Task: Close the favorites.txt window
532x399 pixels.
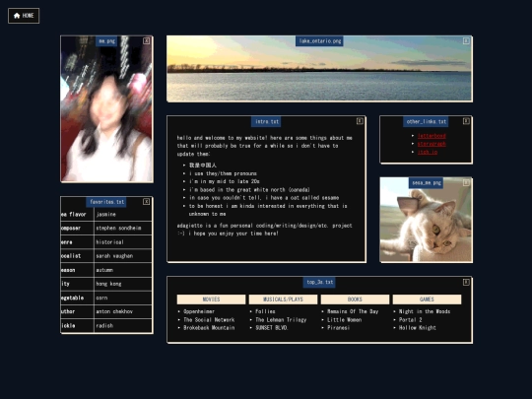Action: (x=146, y=202)
